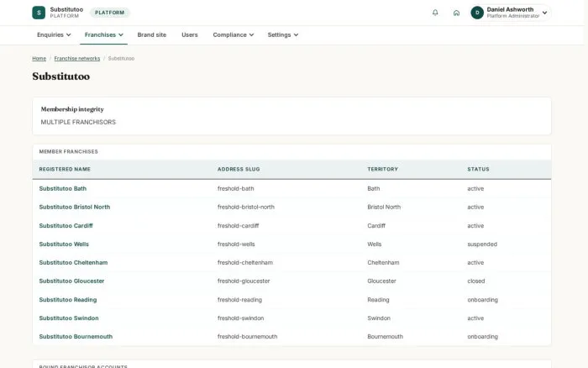Expand the Settings menu chevron

(x=296, y=35)
